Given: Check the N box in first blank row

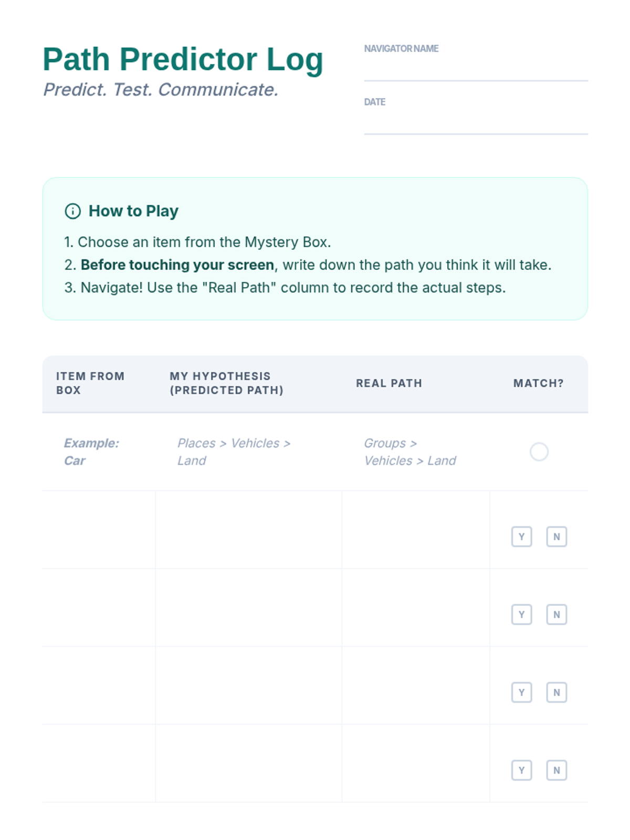Looking at the screenshot, I should (556, 537).
